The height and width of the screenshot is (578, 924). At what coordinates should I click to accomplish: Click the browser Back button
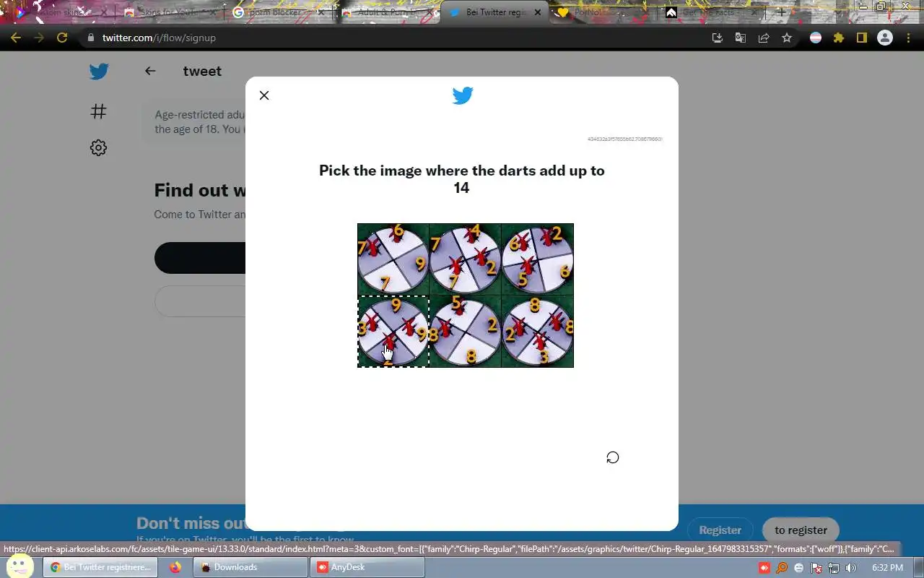pyautogui.click(x=16, y=38)
